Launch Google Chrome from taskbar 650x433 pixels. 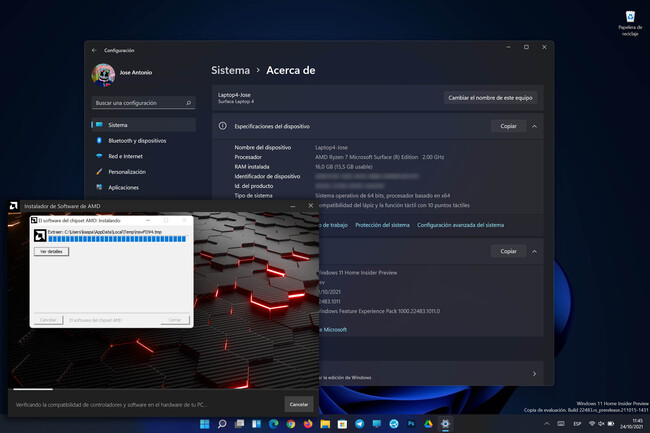tap(291, 424)
